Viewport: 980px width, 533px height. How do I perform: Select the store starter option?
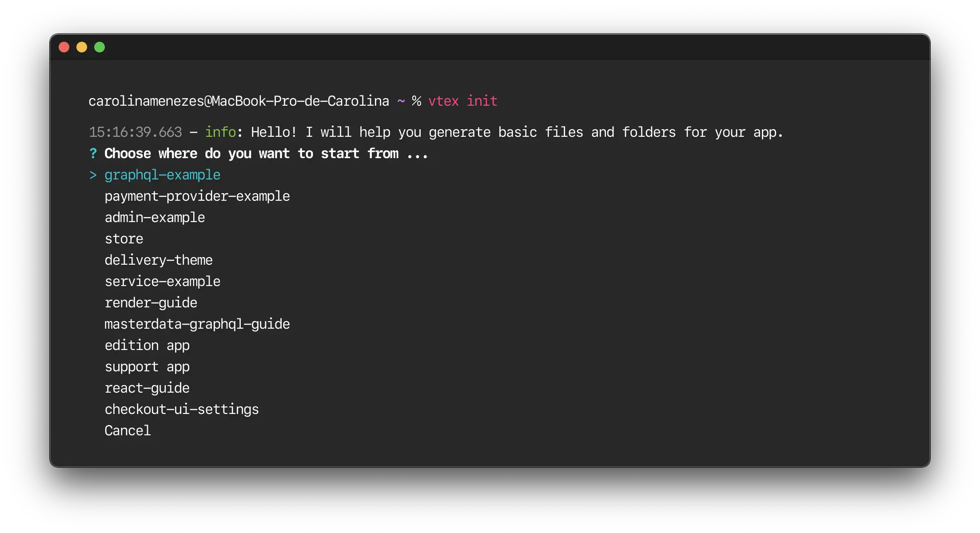(123, 239)
